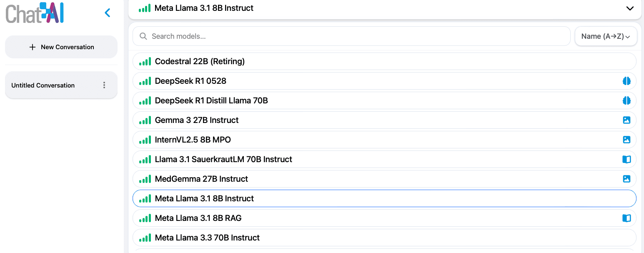Open the Name (A→Z) sort dropdown
The height and width of the screenshot is (253, 644).
click(606, 36)
